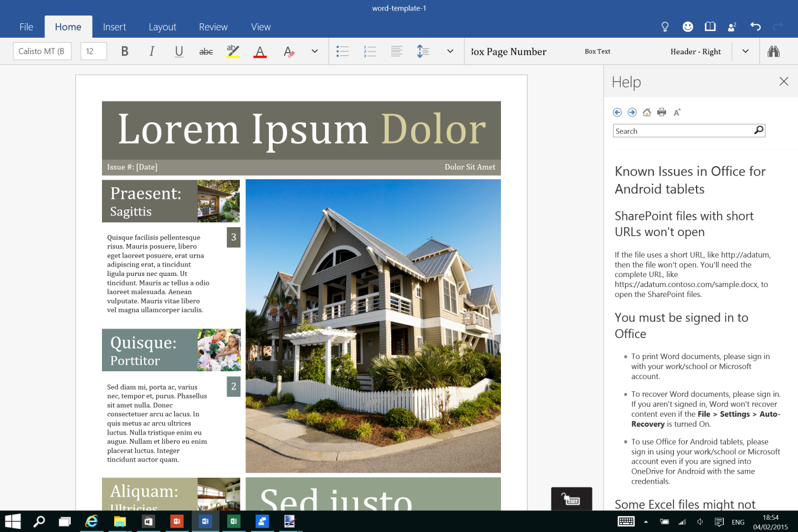Print the help topic from the Help pane
The height and width of the screenshot is (532, 798).
tap(661, 112)
